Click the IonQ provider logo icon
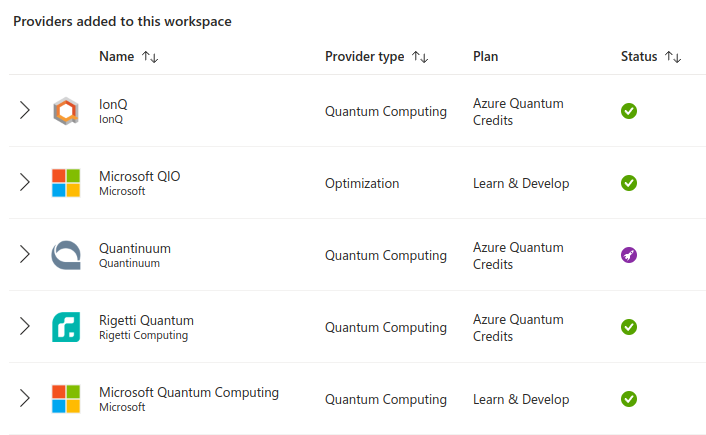This screenshot has height=435, width=706. [x=66, y=111]
